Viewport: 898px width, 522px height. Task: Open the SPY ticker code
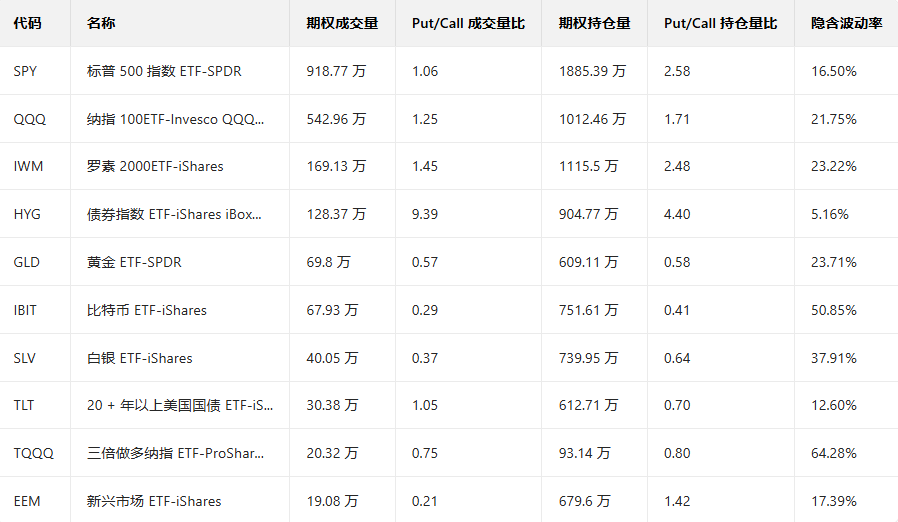click(x=26, y=71)
